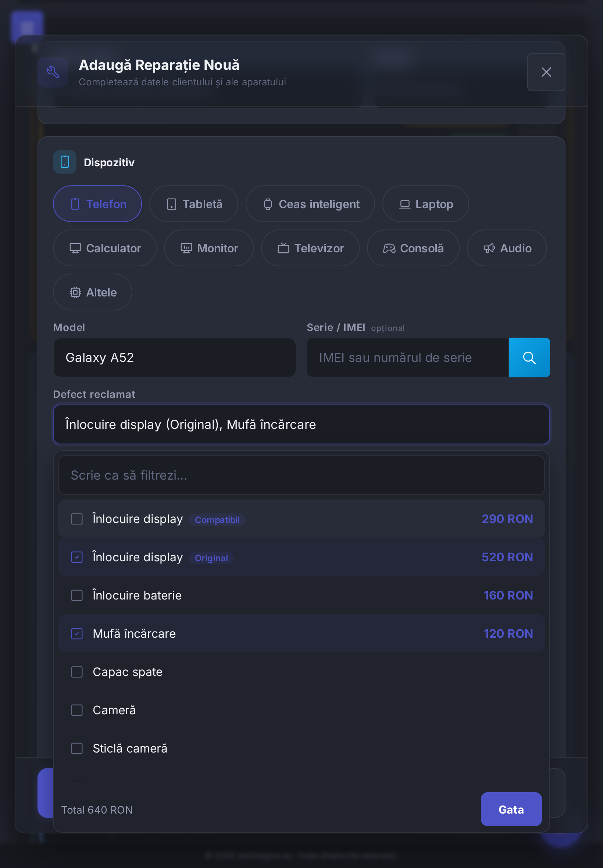The image size is (603, 868).
Task: Open the Defect reclamat selection field
Action: [x=301, y=424]
